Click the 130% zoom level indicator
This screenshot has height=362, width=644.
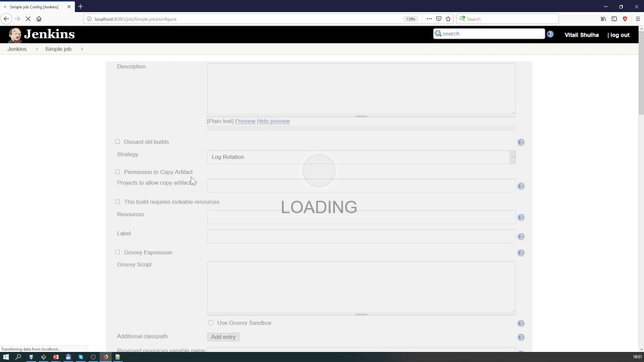pyautogui.click(x=411, y=19)
